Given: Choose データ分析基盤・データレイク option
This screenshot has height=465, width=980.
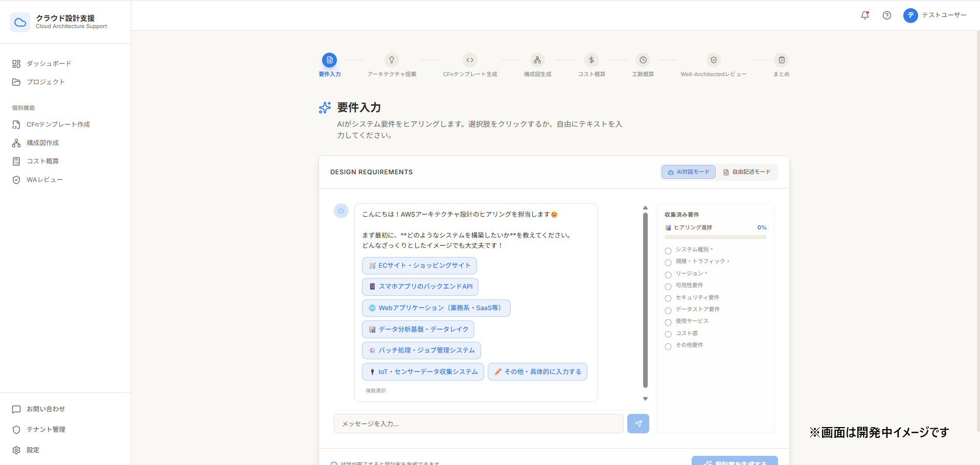Looking at the screenshot, I should 418,330.
